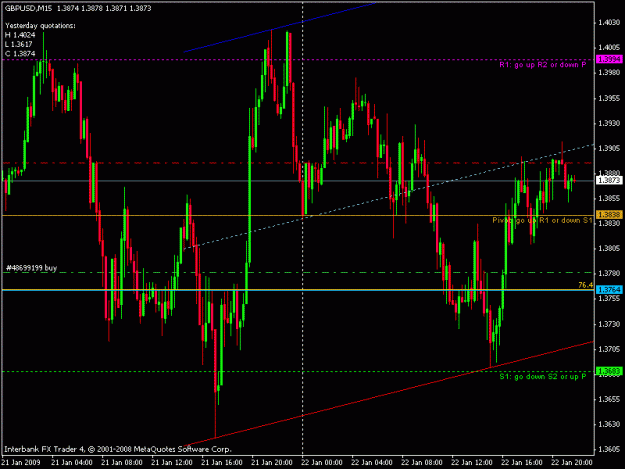The image size is (625, 469).
Task: Click the white 1.3873 current price tag
Action: [609, 181]
